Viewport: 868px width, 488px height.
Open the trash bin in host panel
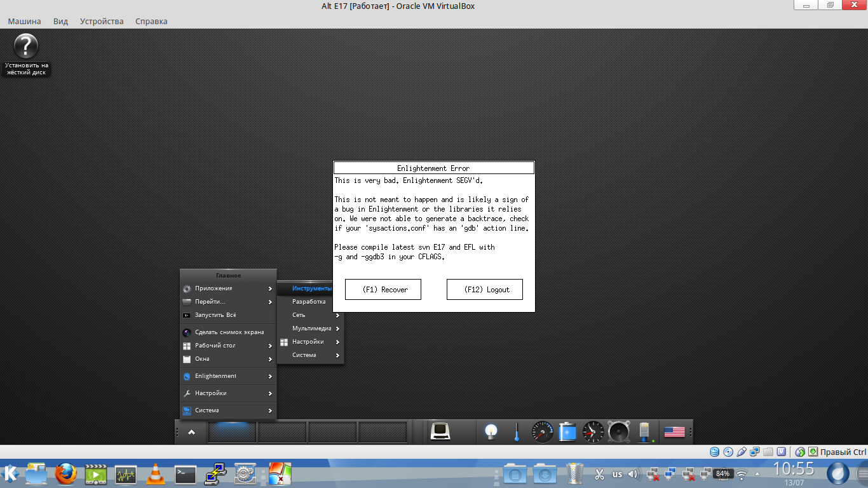575,474
